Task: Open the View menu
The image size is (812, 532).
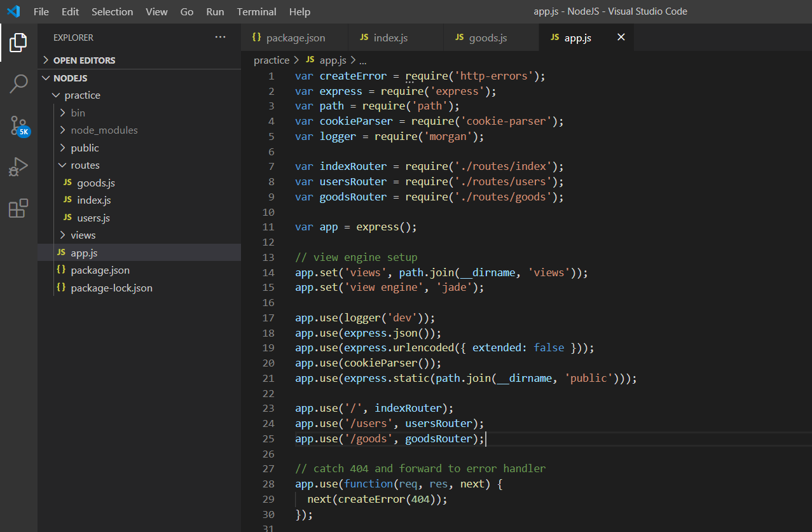Action: (x=156, y=11)
